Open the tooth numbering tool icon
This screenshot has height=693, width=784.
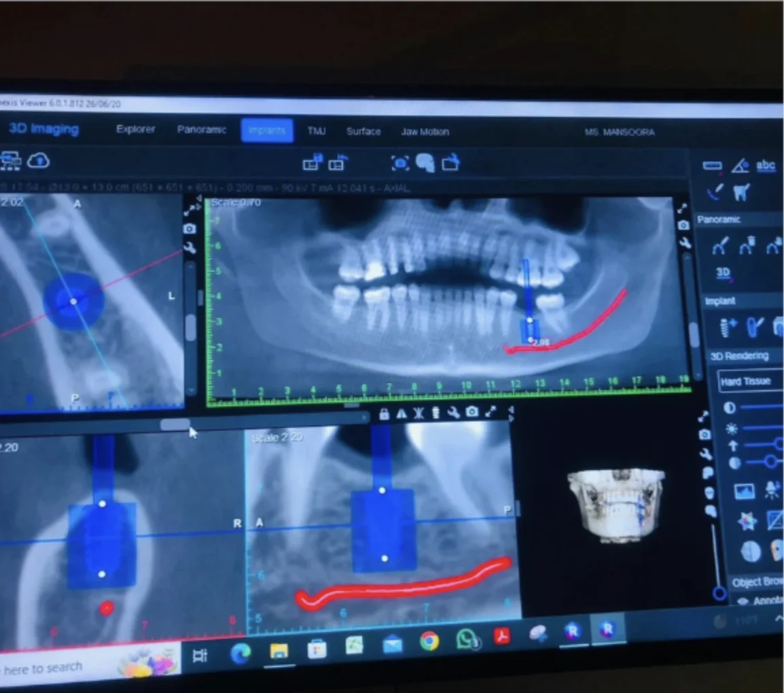click(x=739, y=194)
